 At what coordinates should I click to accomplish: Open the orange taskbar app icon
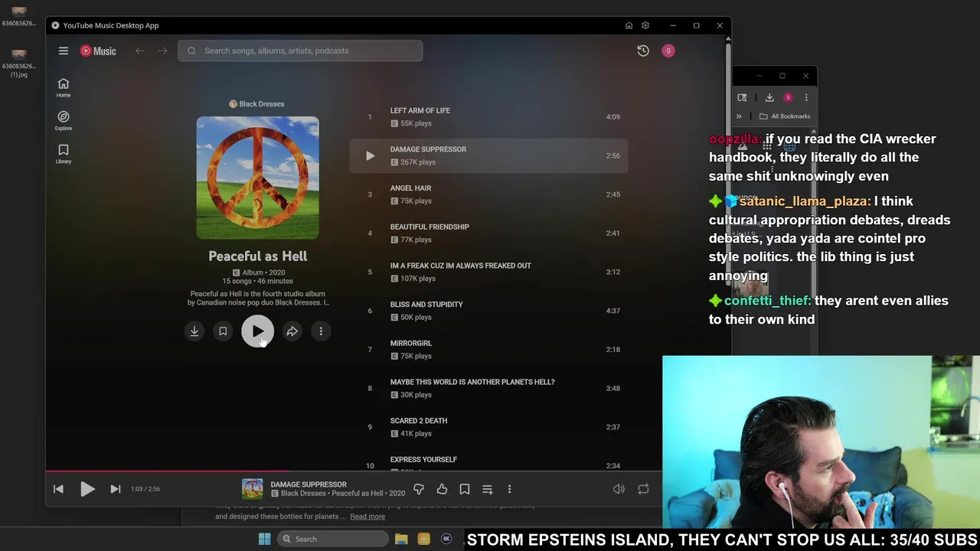tap(424, 539)
